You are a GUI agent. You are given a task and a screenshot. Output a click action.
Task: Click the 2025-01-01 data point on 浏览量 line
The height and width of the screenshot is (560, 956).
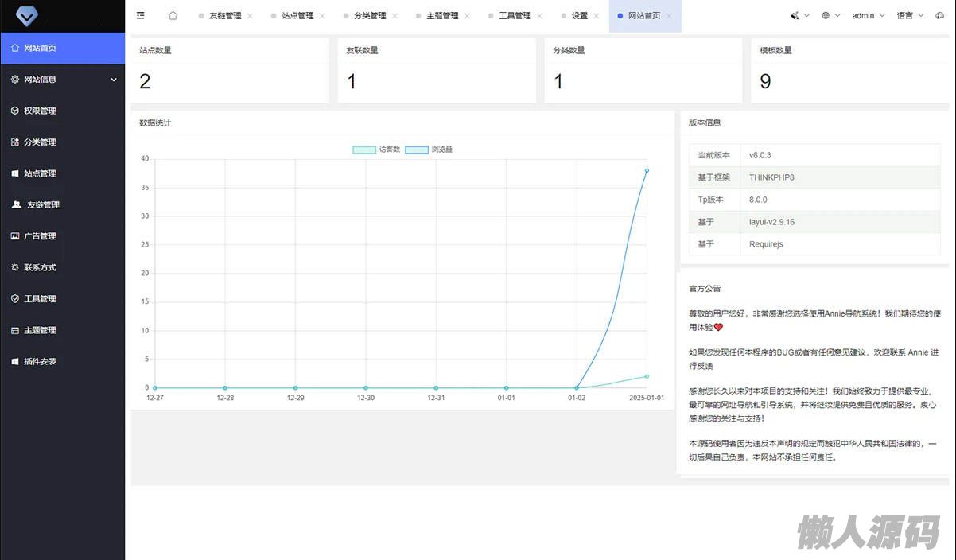(x=647, y=170)
